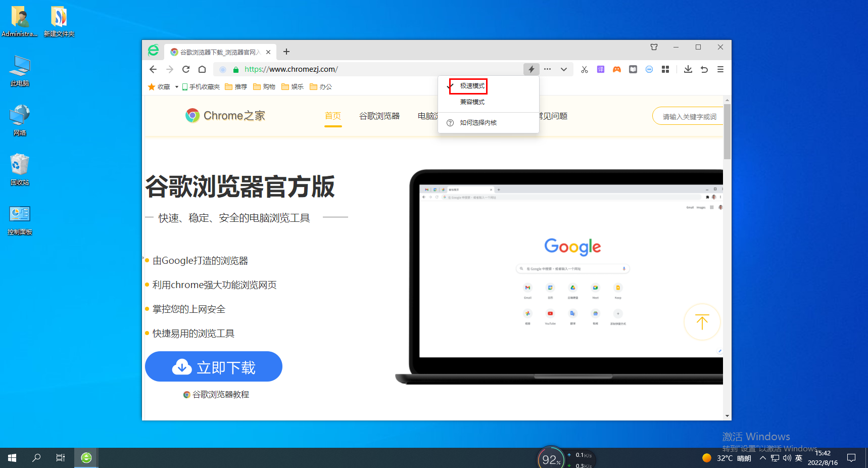Select the 回收站 recycle bin icon
Screen dimensions: 868x468
coord(20,170)
